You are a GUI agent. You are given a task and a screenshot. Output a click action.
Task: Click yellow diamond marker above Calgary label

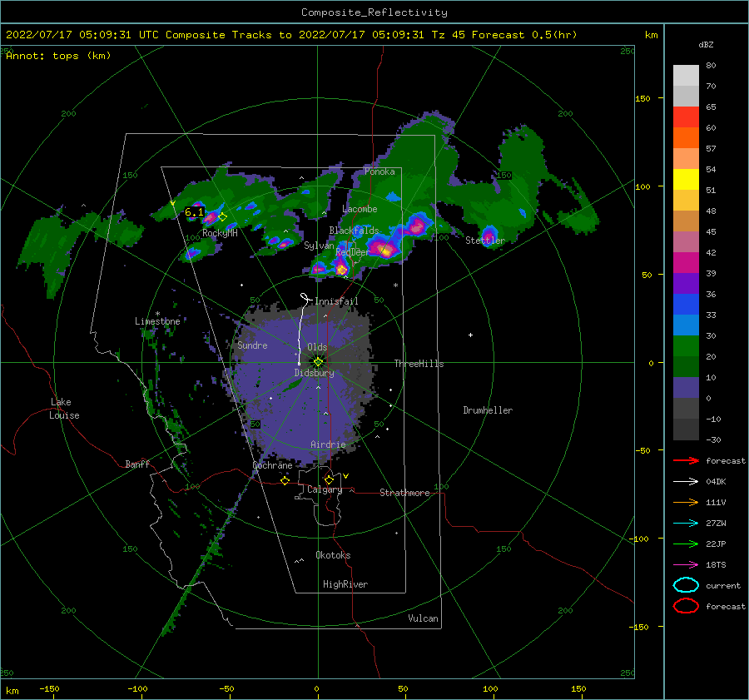pyautogui.click(x=329, y=479)
